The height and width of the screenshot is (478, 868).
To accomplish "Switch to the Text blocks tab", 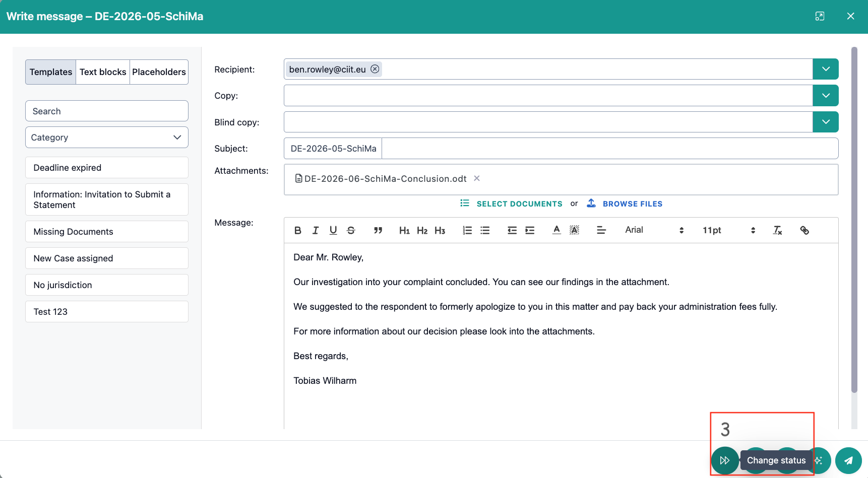I will tap(103, 72).
